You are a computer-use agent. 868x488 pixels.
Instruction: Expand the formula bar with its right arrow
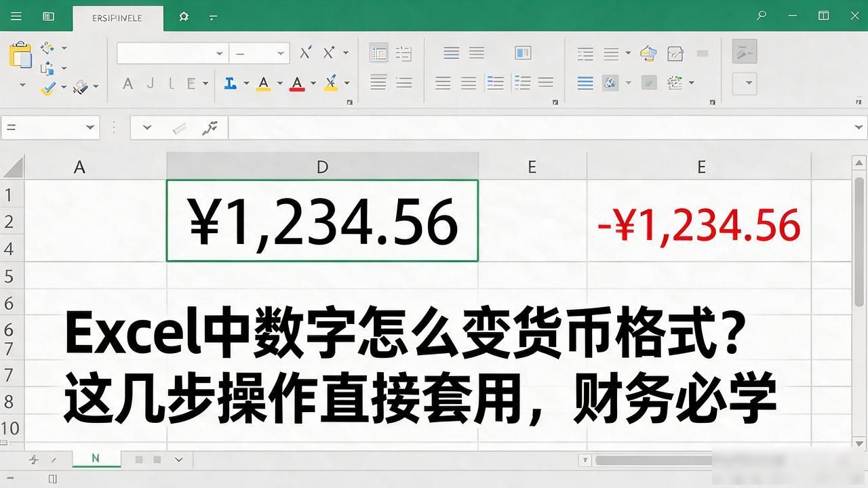pos(859,127)
